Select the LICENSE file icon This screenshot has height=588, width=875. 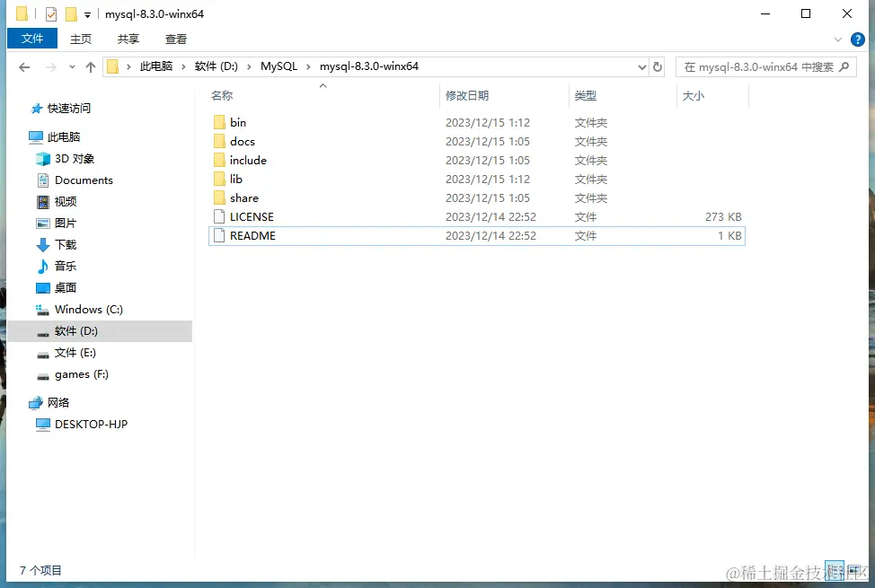(x=219, y=216)
